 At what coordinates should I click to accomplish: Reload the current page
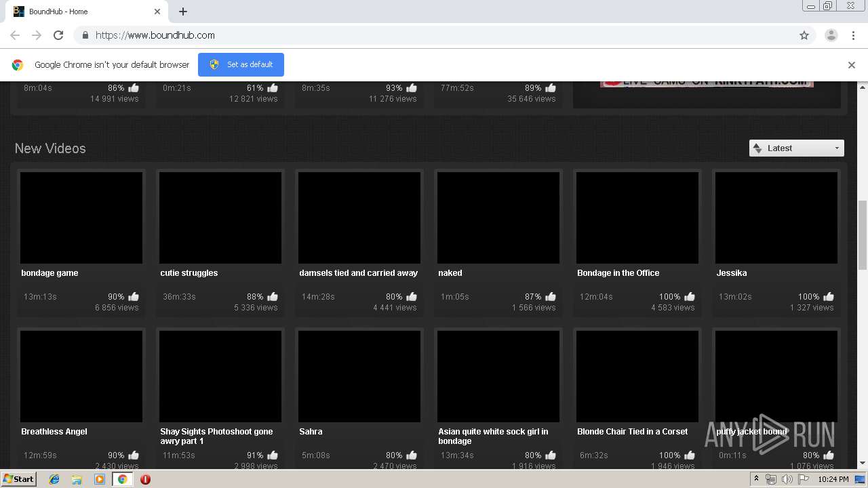[x=58, y=35]
